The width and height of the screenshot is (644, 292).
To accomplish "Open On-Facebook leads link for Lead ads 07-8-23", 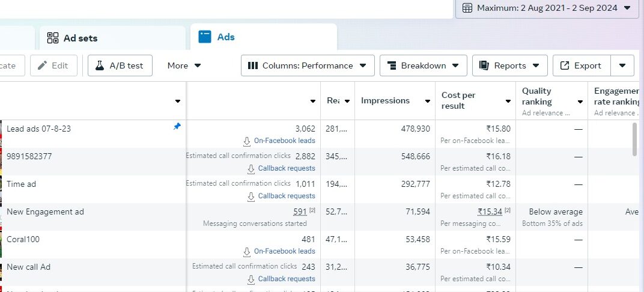I will (x=284, y=141).
